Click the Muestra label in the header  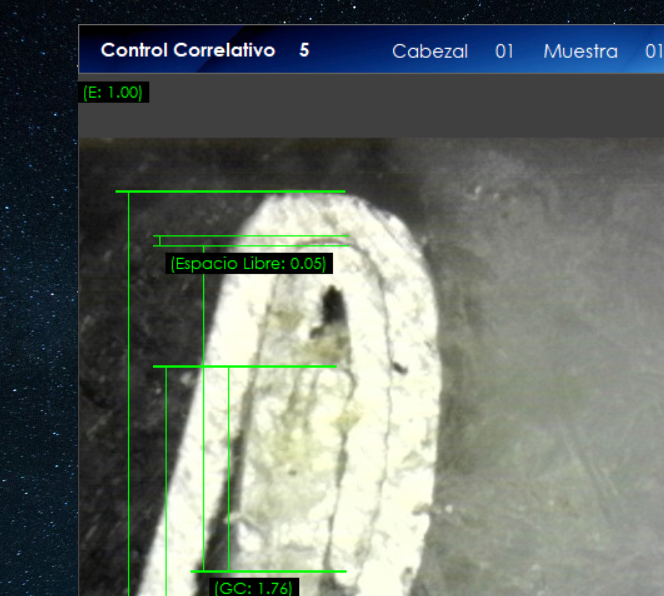[580, 51]
